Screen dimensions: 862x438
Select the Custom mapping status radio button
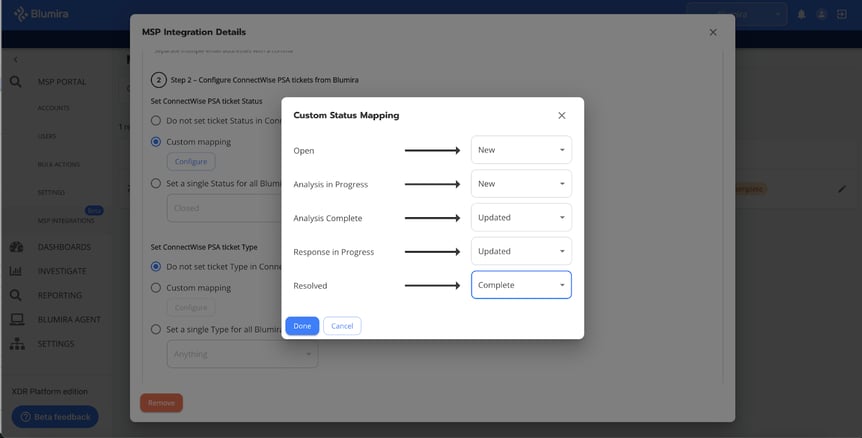[x=156, y=141]
